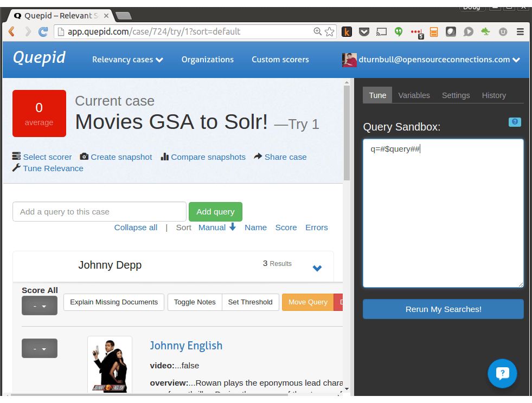Click the browser back arrow
Screen dimensions: 532x403
(x=11, y=31)
